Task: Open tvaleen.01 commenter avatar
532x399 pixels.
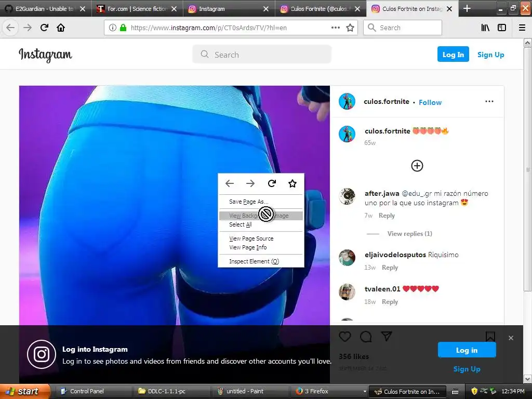Action: pyautogui.click(x=347, y=292)
